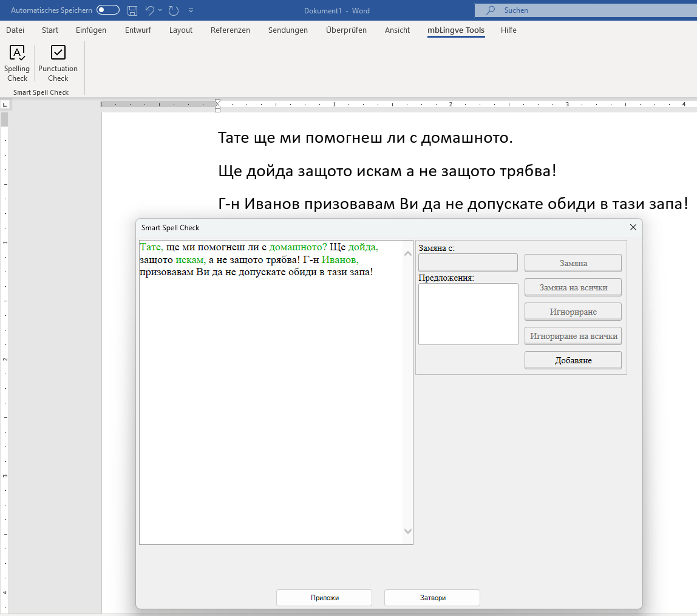The image size is (697, 616).
Task: Run the Spelling Check tool
Action: [17, 64]
